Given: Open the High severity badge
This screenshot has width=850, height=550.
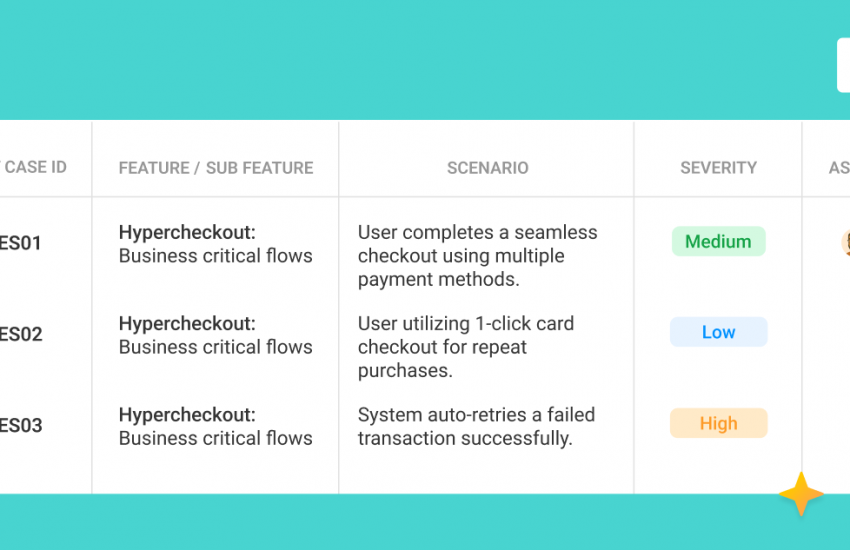Looking at the screenshot, I should 718,423.
